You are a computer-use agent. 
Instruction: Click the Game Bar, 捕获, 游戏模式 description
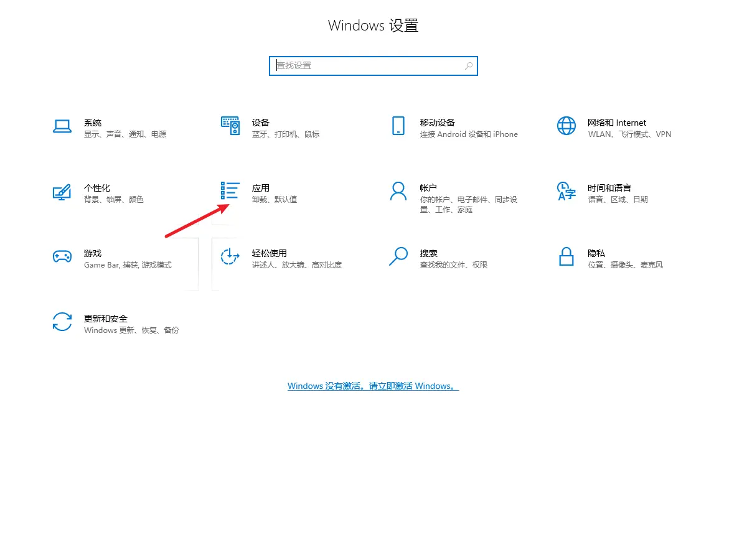pos(128,265)
